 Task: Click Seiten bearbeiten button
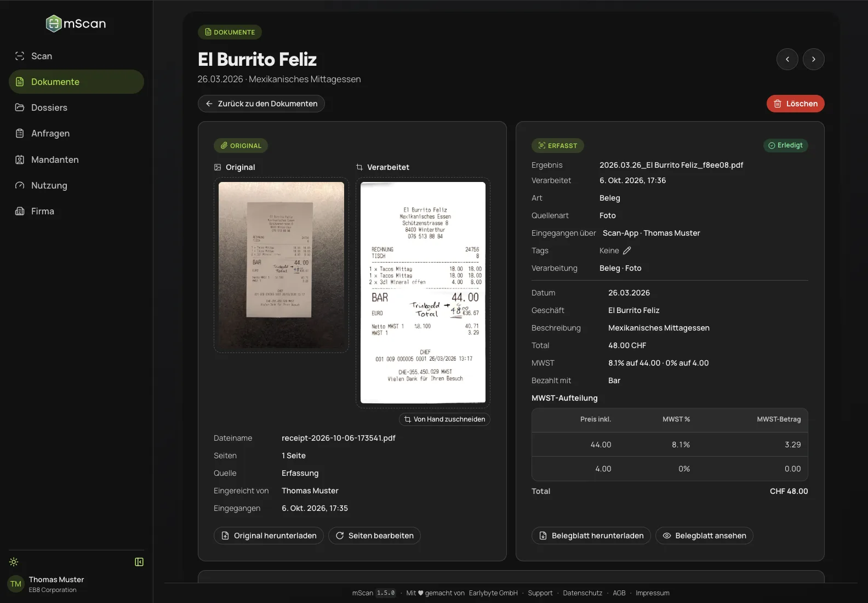pyautogui.click(x=374, y=536)
